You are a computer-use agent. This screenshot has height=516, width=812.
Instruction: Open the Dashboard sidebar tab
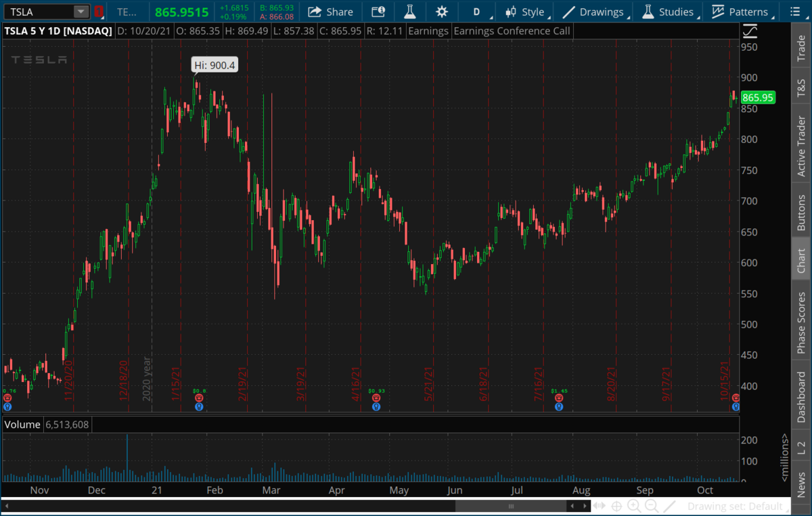point(802,397)
